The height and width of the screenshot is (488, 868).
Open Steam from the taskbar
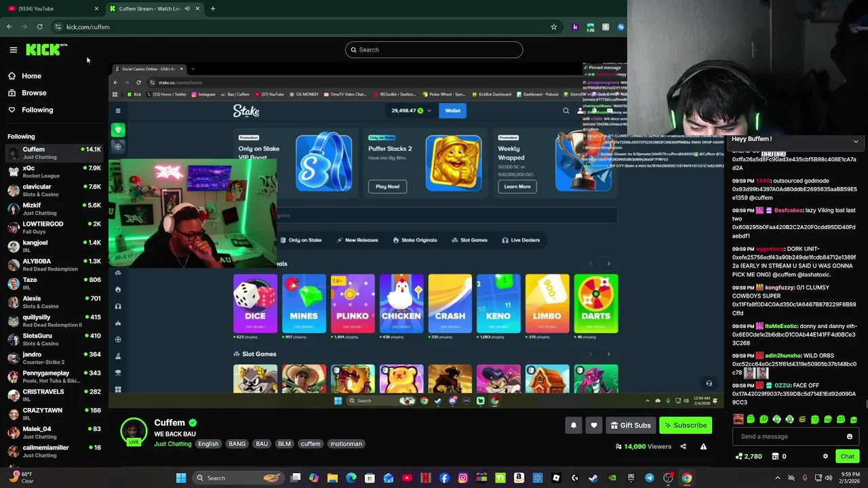tap(593, 478)
